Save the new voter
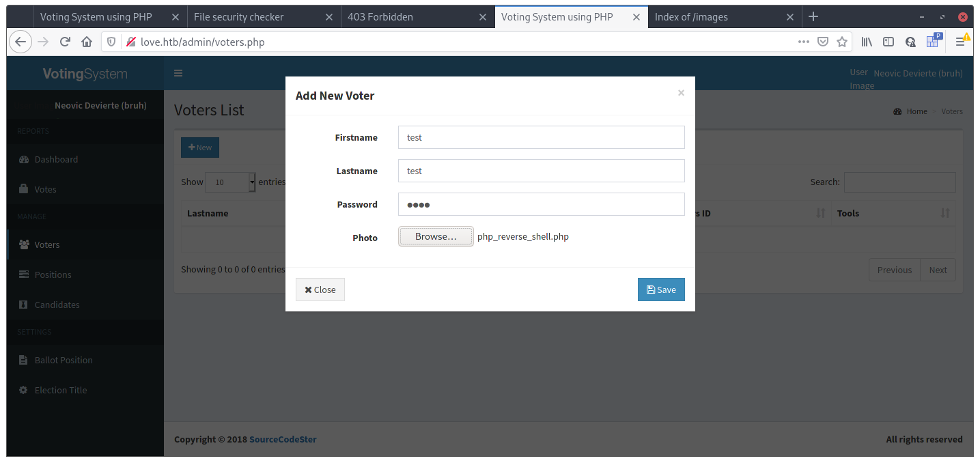The width and height of the screenshot is (980, 463). [x=660, y=290]
